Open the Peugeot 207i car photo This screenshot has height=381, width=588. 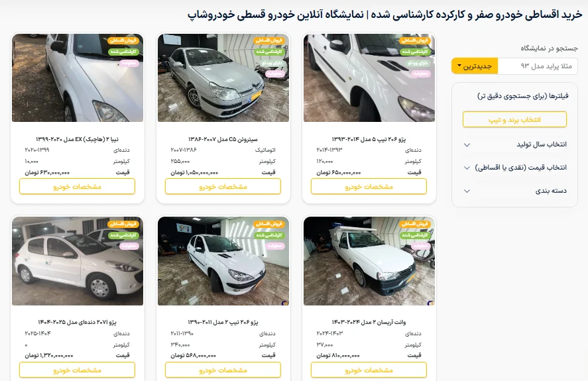tap(78, 261)
